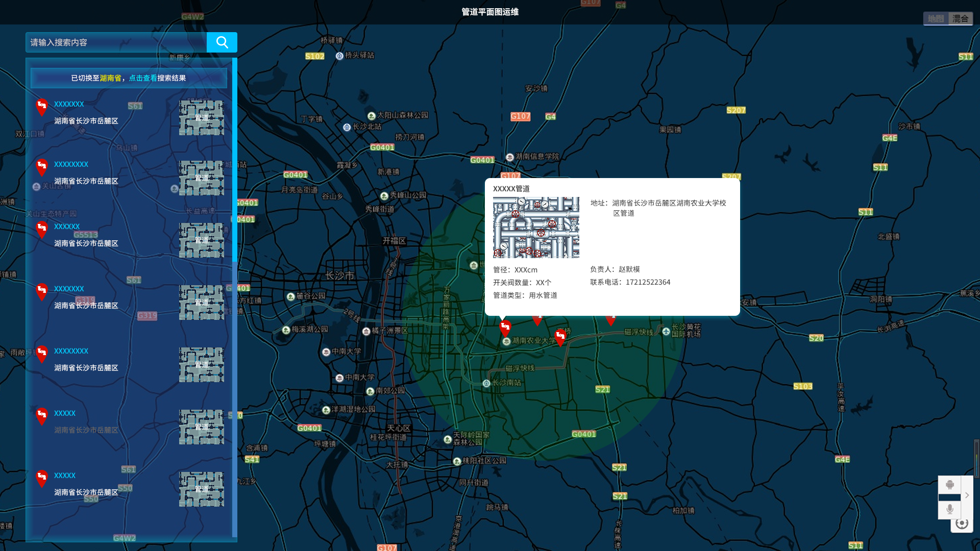Click 管道类型：用水管道 in popup
980x551 pixels.
tap(525, 295)
